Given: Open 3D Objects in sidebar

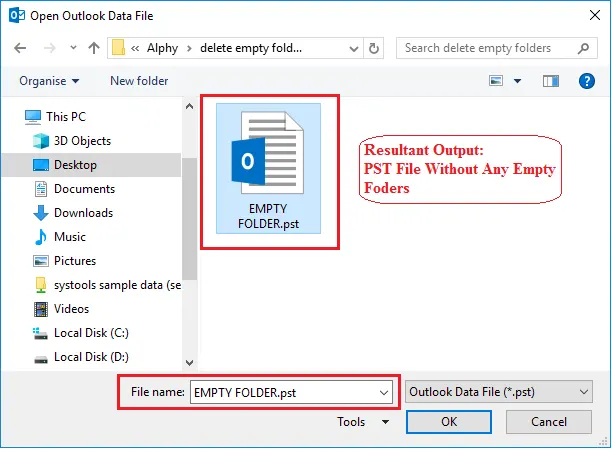Looking at the screenshot, I should point(82,141).
